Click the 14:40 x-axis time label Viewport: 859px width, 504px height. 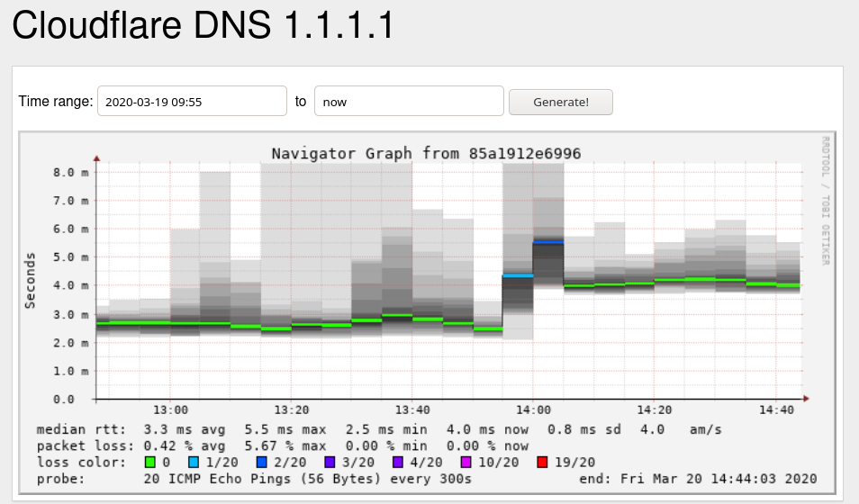click(776, 409)
